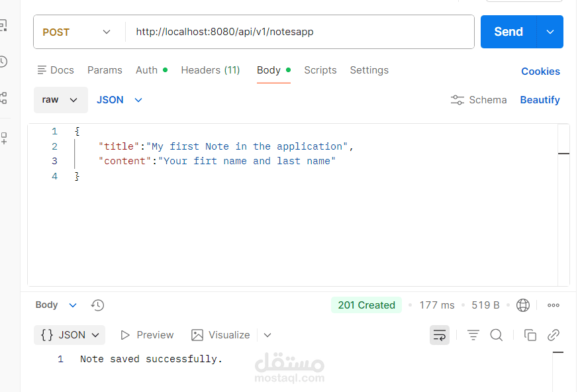Switch to the Auth tab

(x=151, y=70)
